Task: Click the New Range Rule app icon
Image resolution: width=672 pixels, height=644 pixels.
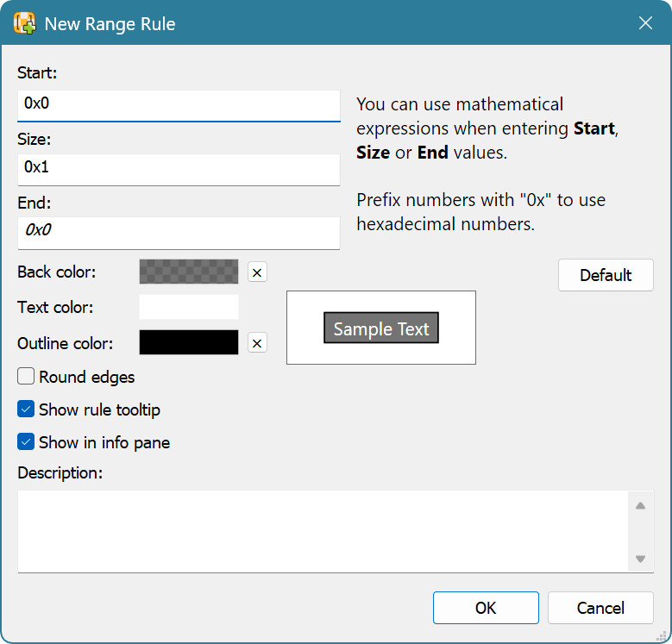Action: pos(24,23)
